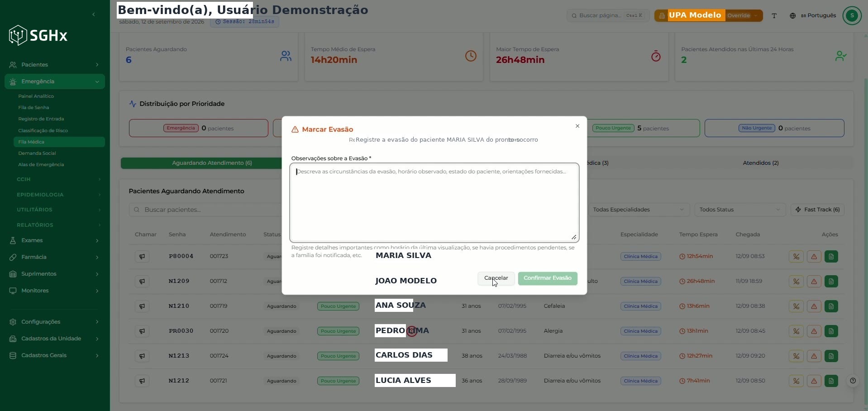
Task: Click evasão warning icon for 26h48min row
Action: (x=814, y=282)
